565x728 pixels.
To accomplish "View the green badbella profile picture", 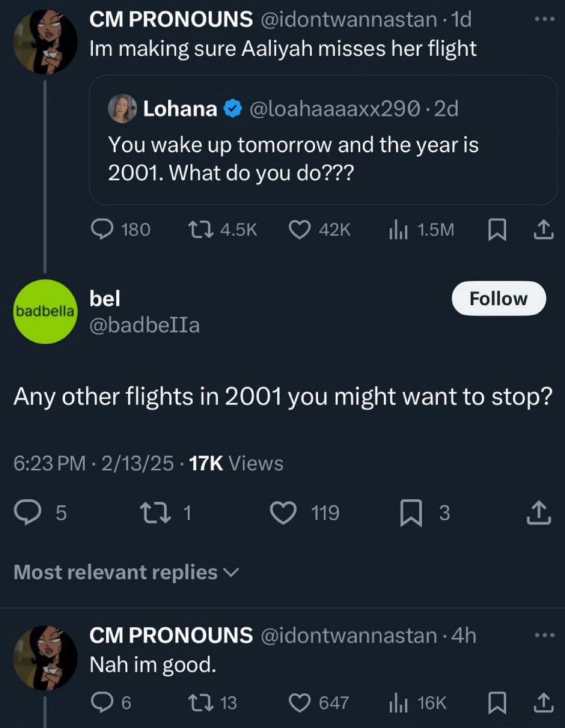I will click(x=44, y=312).
